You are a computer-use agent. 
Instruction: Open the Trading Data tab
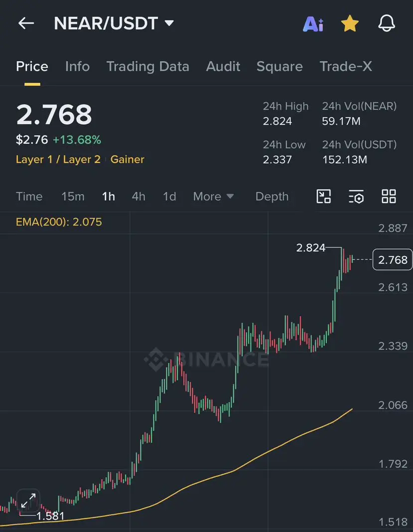point(148,67)
